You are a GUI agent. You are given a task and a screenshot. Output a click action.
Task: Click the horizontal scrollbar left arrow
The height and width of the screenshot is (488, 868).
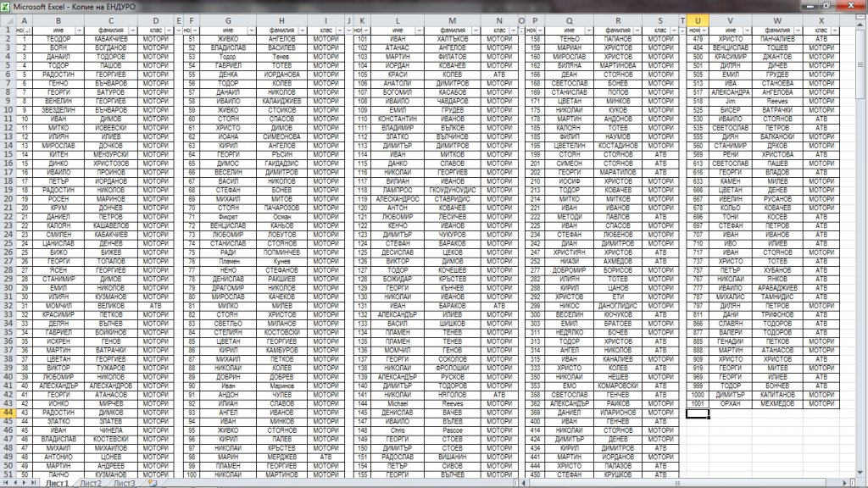(x=524, y=483)
